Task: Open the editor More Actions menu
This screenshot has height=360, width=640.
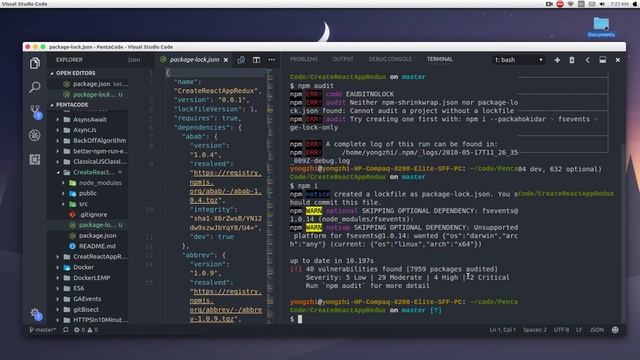Action: 271,60
